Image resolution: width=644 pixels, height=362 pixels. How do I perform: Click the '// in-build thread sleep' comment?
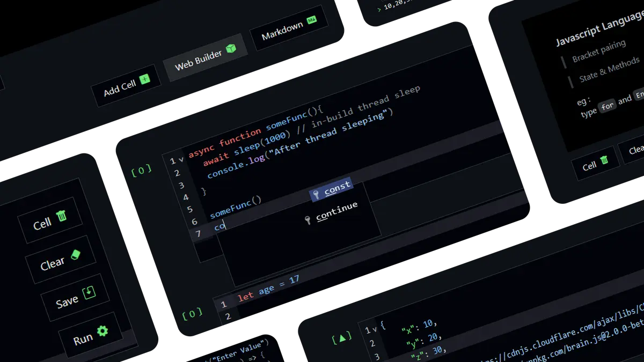358,110
